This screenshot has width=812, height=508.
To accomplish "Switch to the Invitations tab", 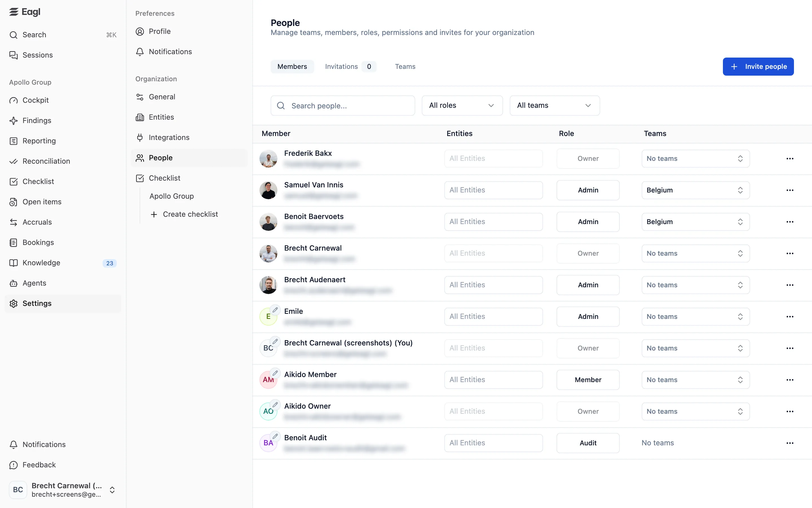I will [x=350, y=67].
